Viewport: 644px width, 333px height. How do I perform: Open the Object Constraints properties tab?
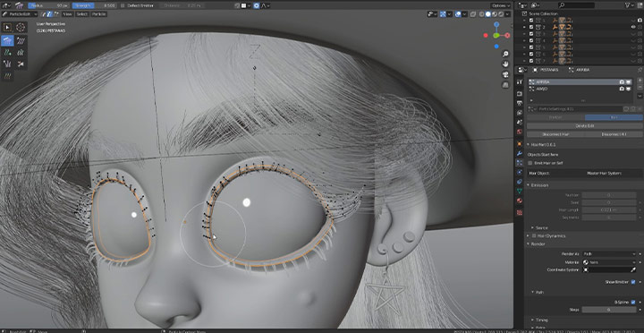(520, 182)
